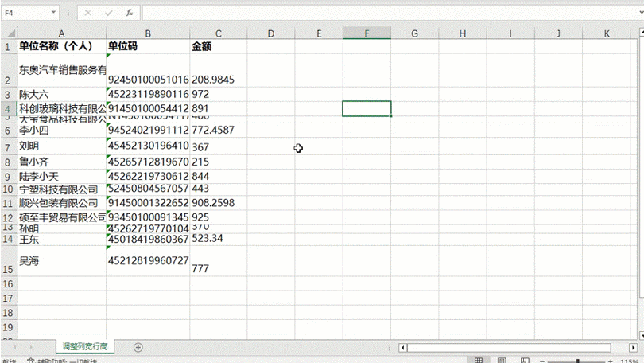Viewport: 644px width, 363px height.
Task: Select column D header
Action: pos(270,33)
